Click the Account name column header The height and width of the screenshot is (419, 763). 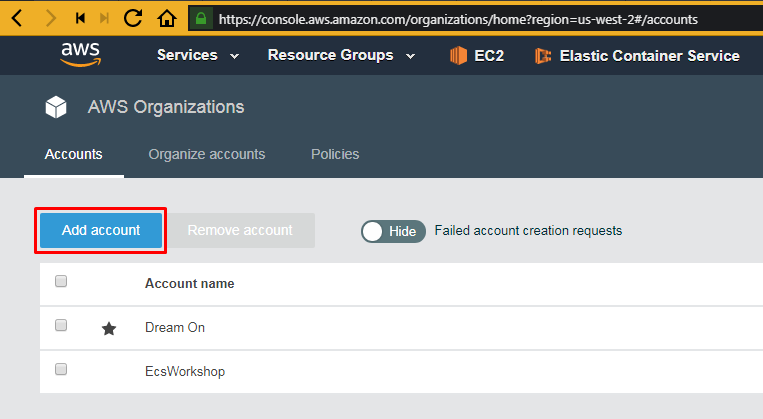[x=190, y=284]
